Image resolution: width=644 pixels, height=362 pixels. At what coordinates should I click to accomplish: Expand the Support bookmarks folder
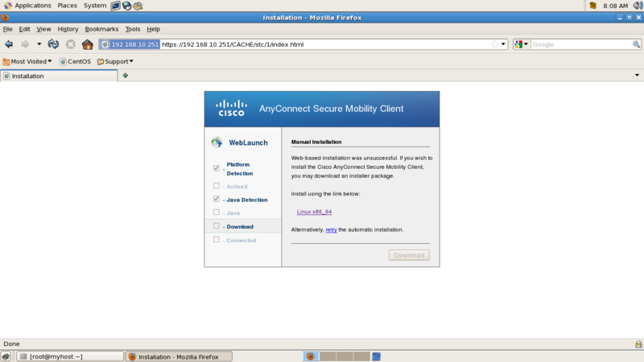115,62
